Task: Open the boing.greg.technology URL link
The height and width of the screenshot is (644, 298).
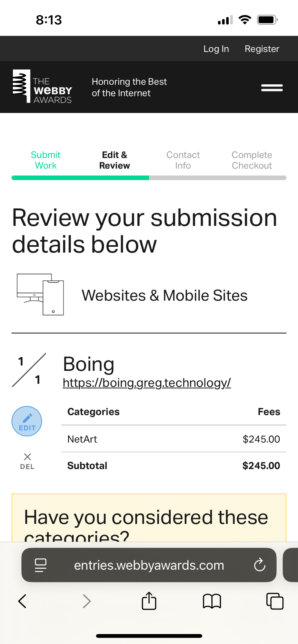Action: [147, 383]
